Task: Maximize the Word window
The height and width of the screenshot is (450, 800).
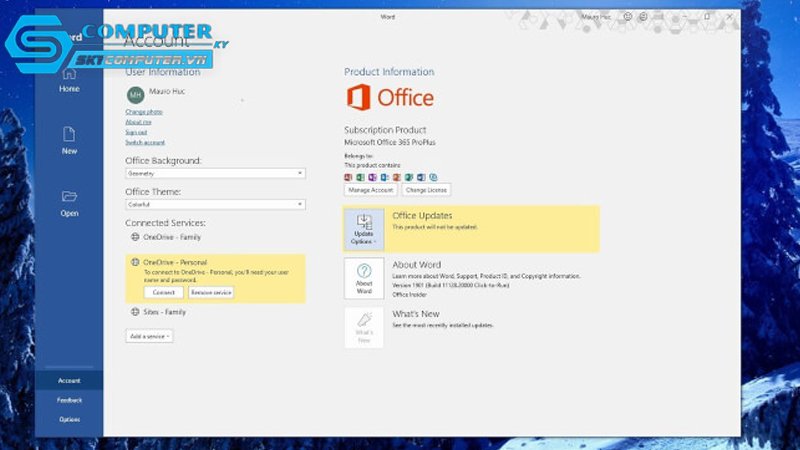Action: click(707, 16)
